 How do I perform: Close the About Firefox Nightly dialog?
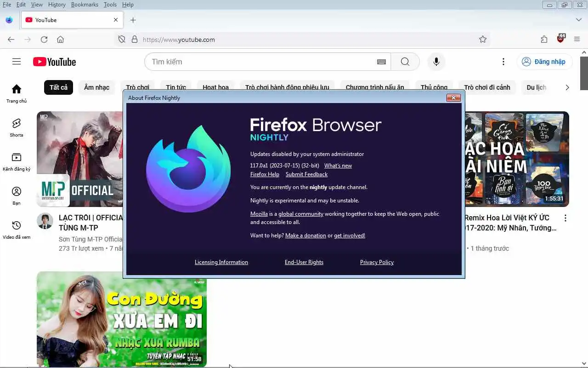(453, 98)
